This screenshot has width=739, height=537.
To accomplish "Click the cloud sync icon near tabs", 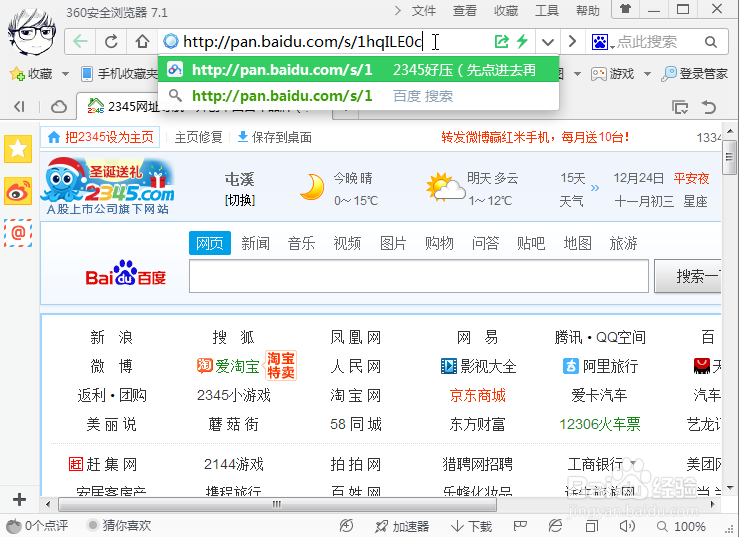I will click(58, 107).
